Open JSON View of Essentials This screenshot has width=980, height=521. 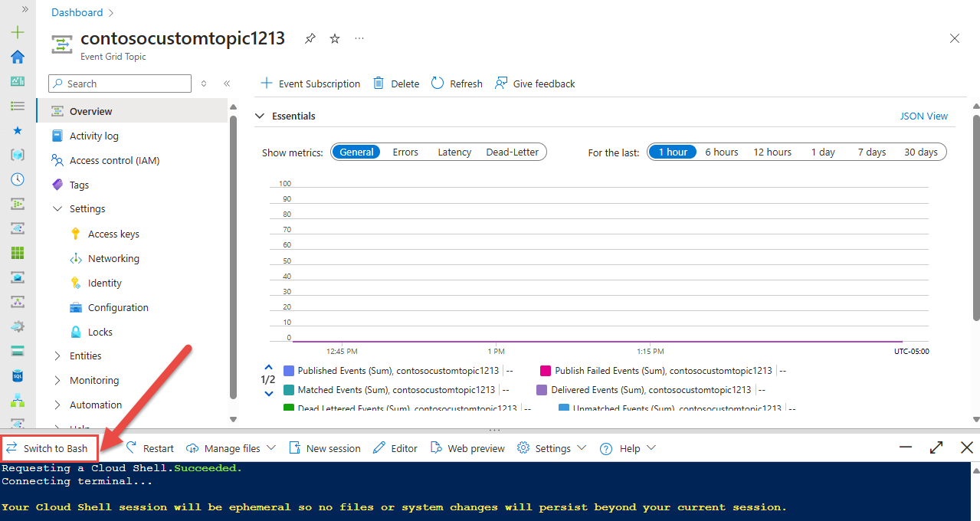tap(923, 116)
